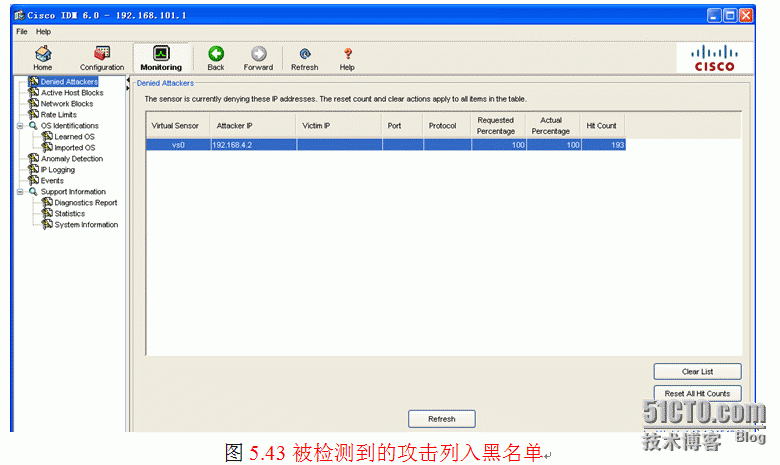
Task: Sort by the Victim IP column header
Action: 339,126
